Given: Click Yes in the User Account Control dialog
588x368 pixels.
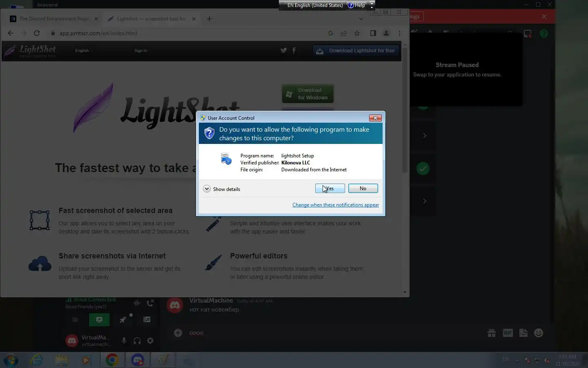Looking at the screenshot, I should click(330, 188).
